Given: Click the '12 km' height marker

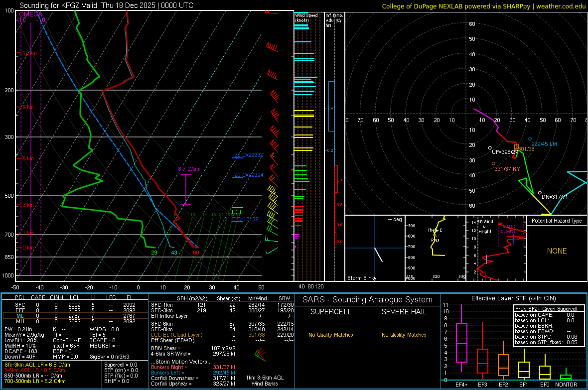Looking at the screenshot, I should (x=29, y=53).
